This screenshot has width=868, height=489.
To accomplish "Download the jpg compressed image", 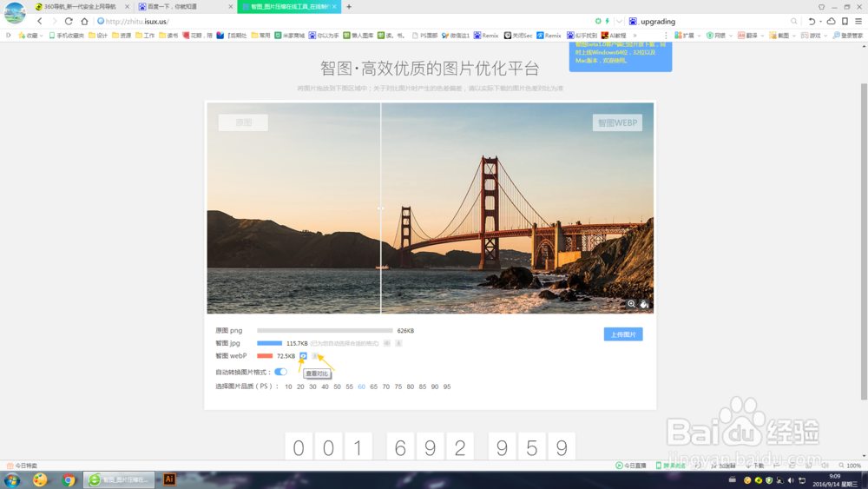I will tap(398, 343).
